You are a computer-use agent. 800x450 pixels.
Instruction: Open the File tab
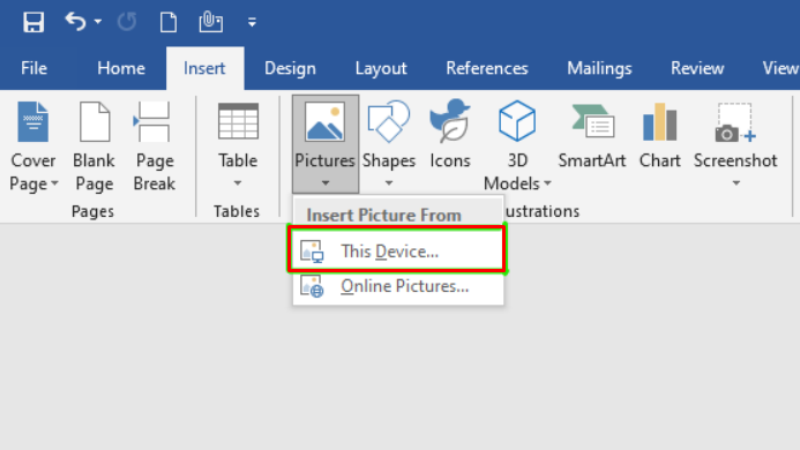point(34,68)
